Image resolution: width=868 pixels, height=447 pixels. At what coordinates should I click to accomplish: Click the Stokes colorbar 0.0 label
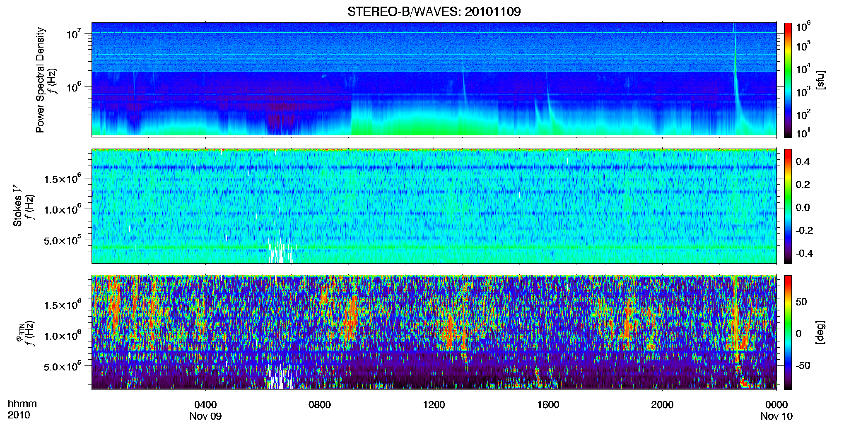point(803,207)
